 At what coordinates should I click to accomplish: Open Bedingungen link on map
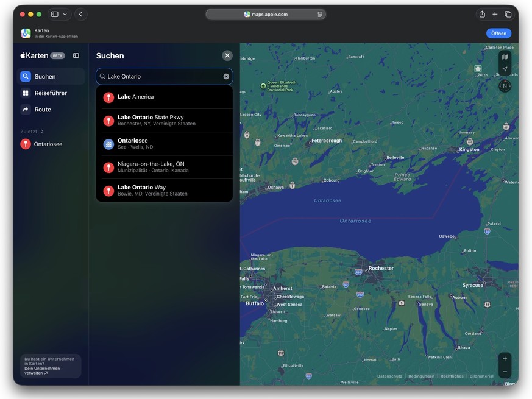(x=421, y=376)
